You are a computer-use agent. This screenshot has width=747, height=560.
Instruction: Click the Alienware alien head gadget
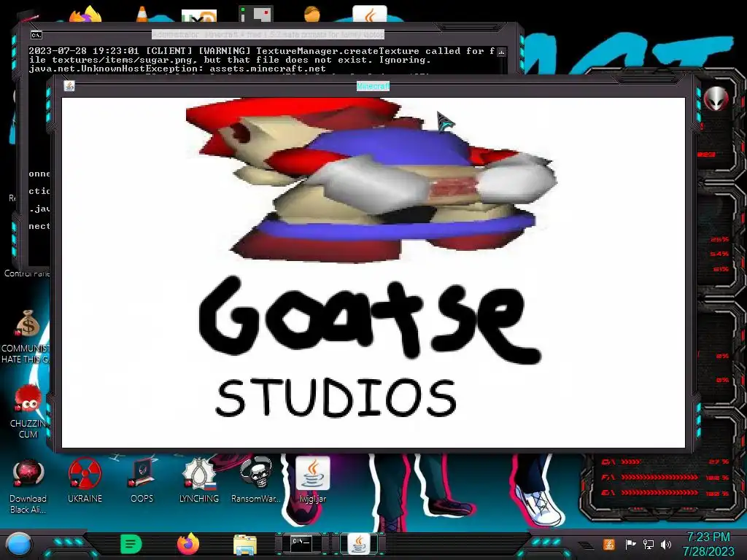(716, 99)
